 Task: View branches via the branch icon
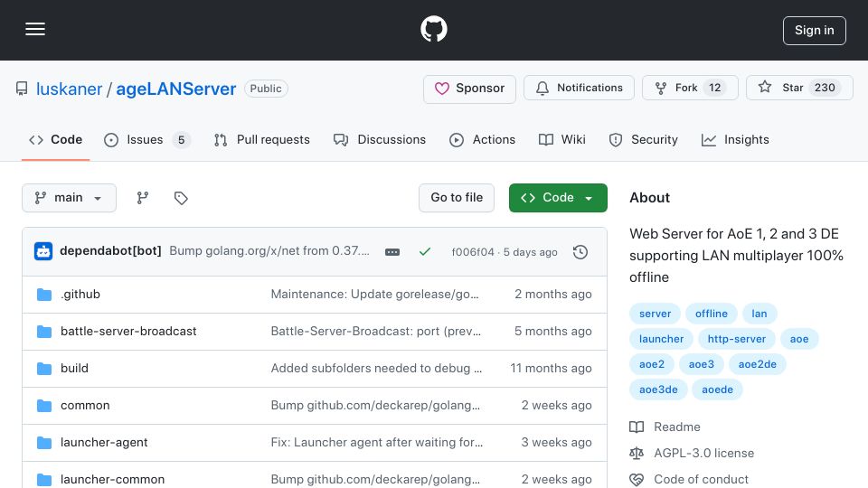pyautogui.click(x=143, y=198)
